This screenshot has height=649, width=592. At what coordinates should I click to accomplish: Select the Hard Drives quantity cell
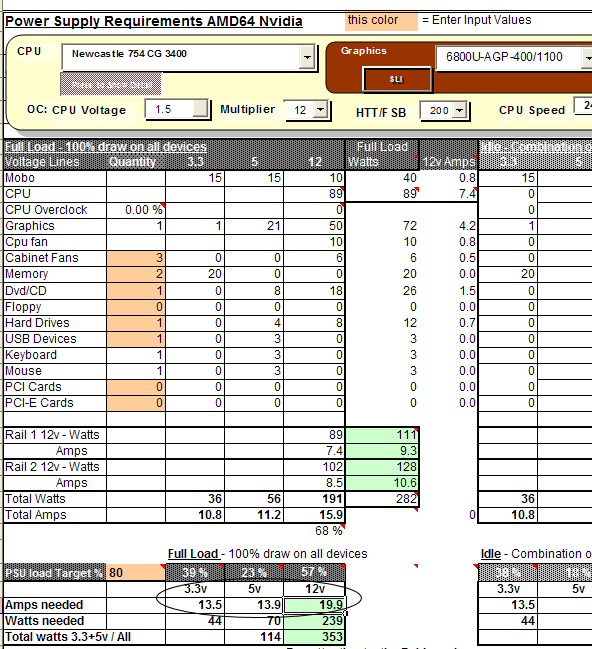[x=136, y=322]
